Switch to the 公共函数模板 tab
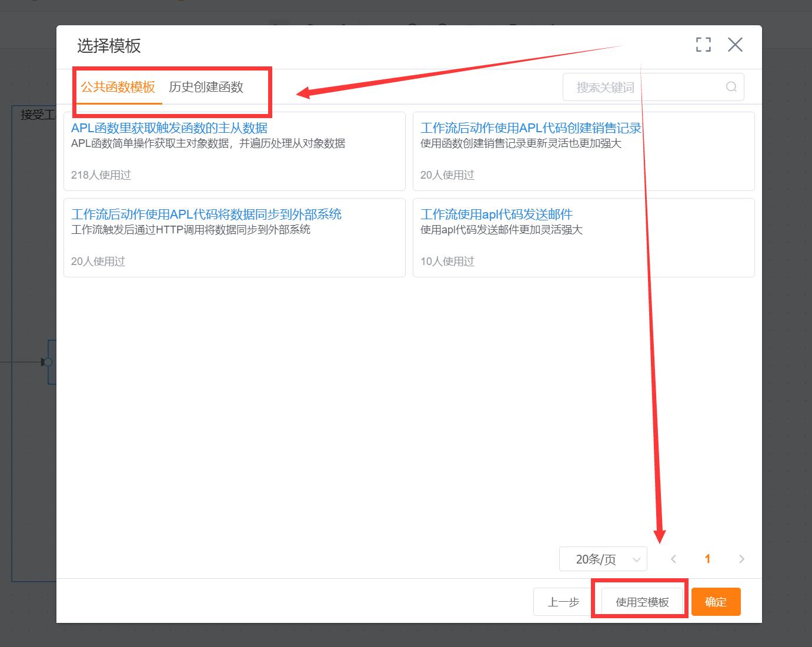The image size is (812, 647). [118, 87]
